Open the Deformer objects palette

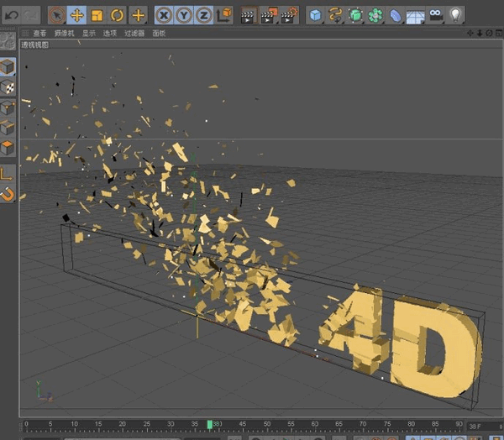coord(396,14)
